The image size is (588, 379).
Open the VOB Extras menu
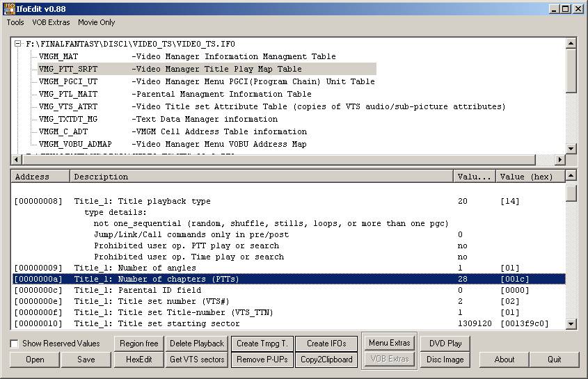(51, 22)
